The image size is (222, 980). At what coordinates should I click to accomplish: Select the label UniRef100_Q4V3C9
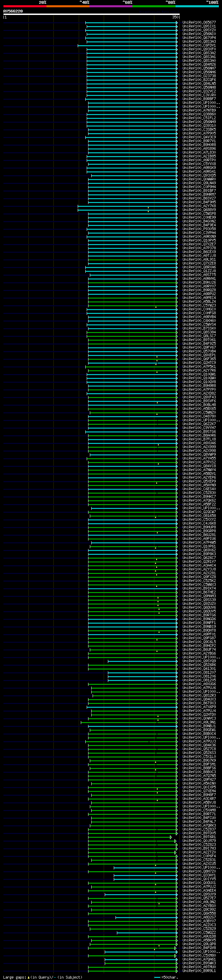(199, 137)
